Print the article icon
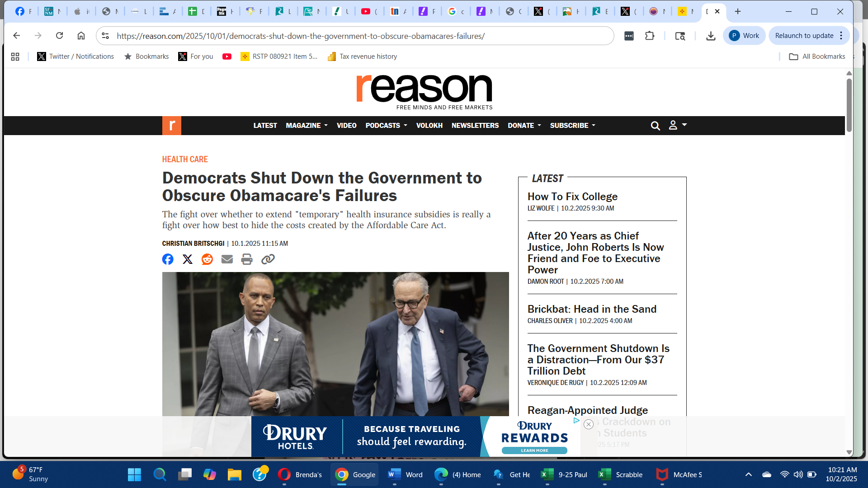Image resolution: width=868 pixels, height=488 pixels. click(247, 259)
